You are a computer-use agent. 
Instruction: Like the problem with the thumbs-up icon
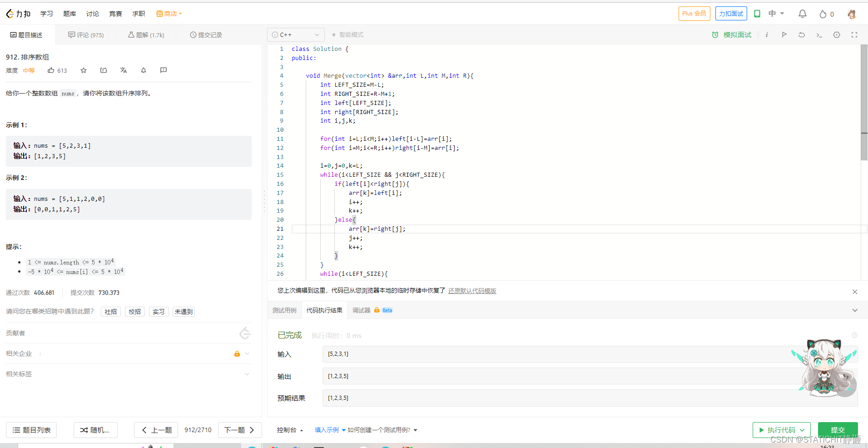click(51, 70)
